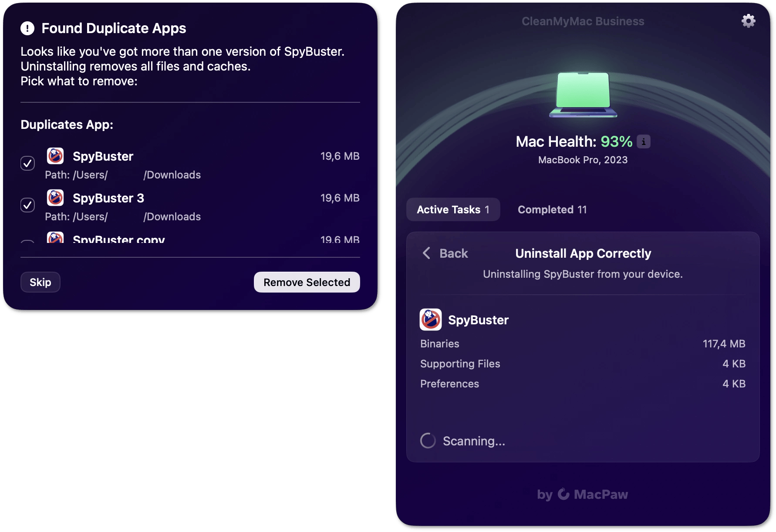Click the Supporting Files row label
This screenshot has height=532, width=776.
(x=460, y=364)
